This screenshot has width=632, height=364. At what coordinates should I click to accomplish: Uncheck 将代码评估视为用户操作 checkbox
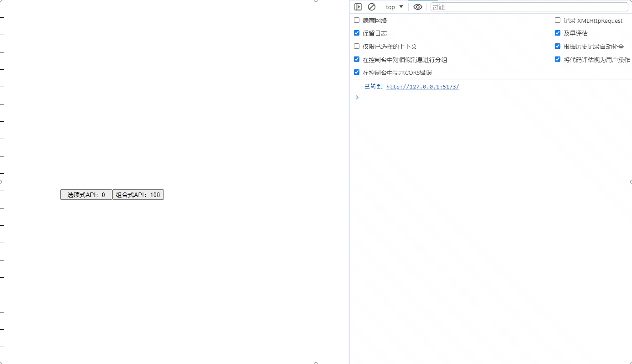point(558,59)
